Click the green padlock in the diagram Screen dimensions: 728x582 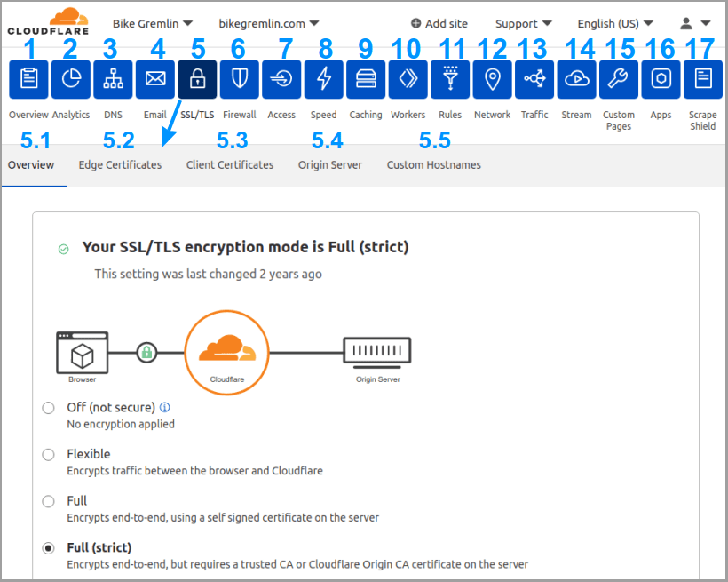point(146,353)
